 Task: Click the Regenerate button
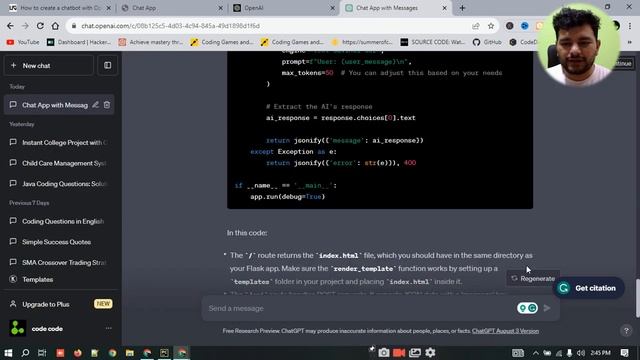(533, 278)
